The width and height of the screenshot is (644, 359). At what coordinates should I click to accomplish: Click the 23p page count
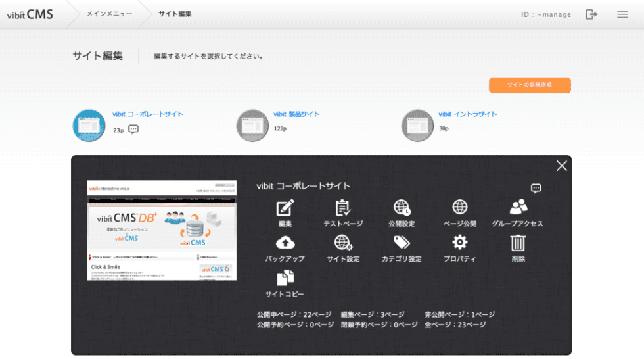point(118,130)
